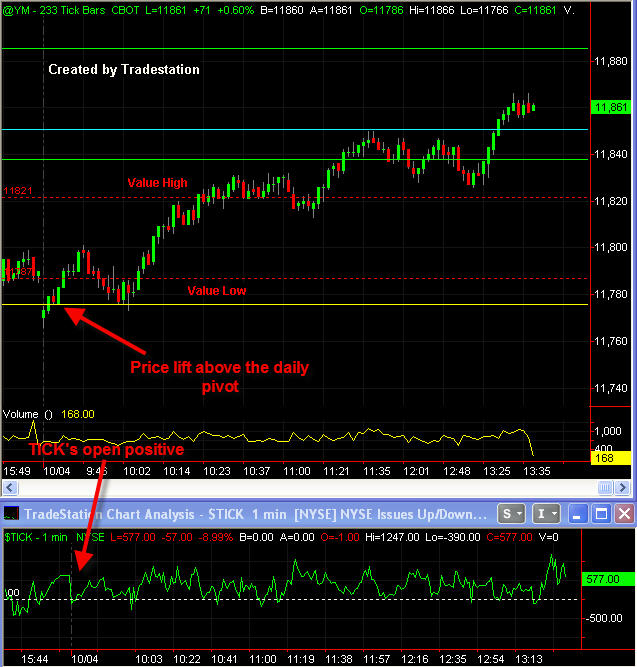Image resolution: width=637 pixels, height=667 pixels.
Task: Click the 11,880 price axis label
Action: pyautogui.click(x=611, y=61)
